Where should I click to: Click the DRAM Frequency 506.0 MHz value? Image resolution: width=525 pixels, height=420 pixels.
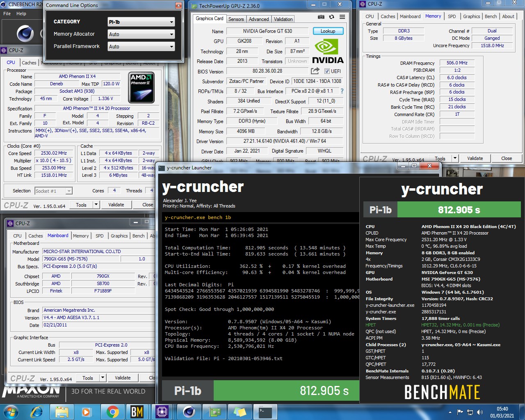pos(457,63)
